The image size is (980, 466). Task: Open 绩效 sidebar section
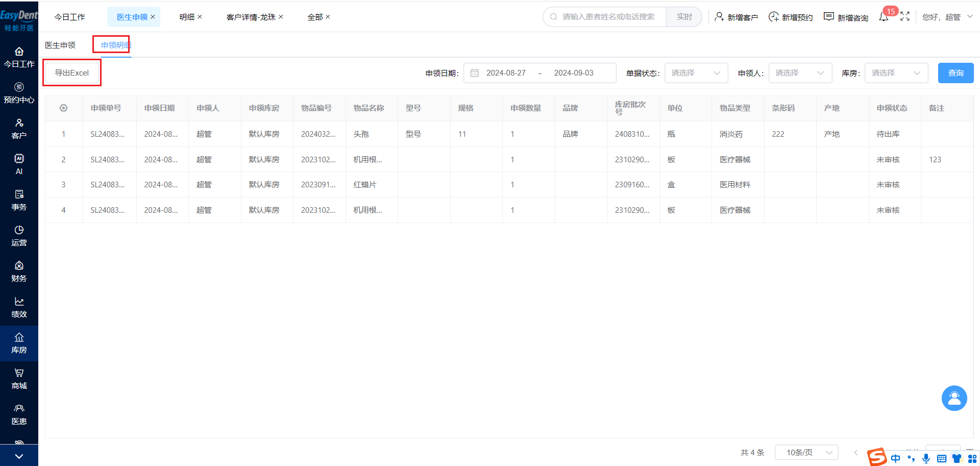pos(19,307)
